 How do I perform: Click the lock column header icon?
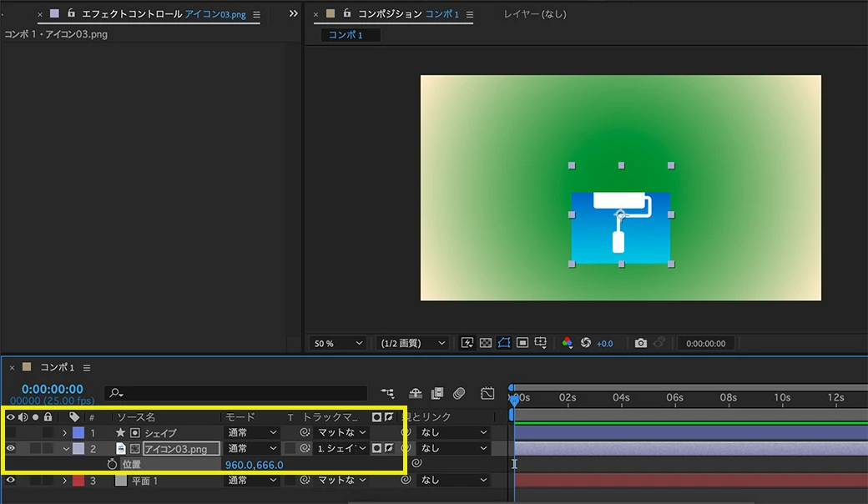tap(48, 416)
